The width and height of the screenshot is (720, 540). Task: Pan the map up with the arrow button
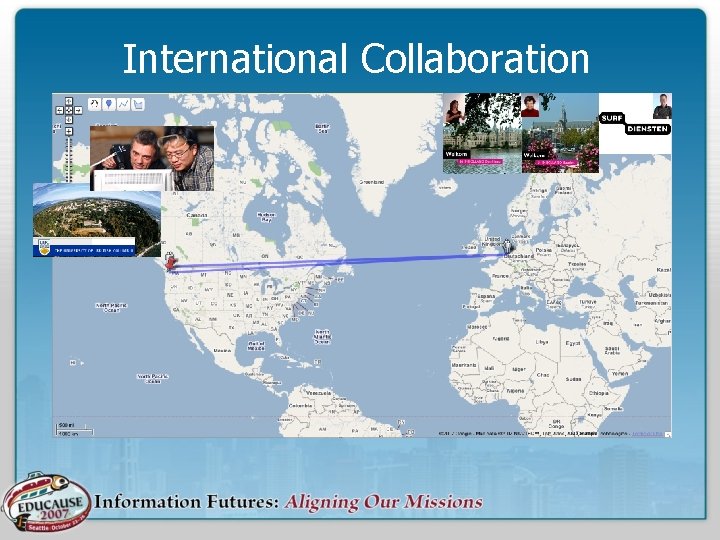click(68, 101)
